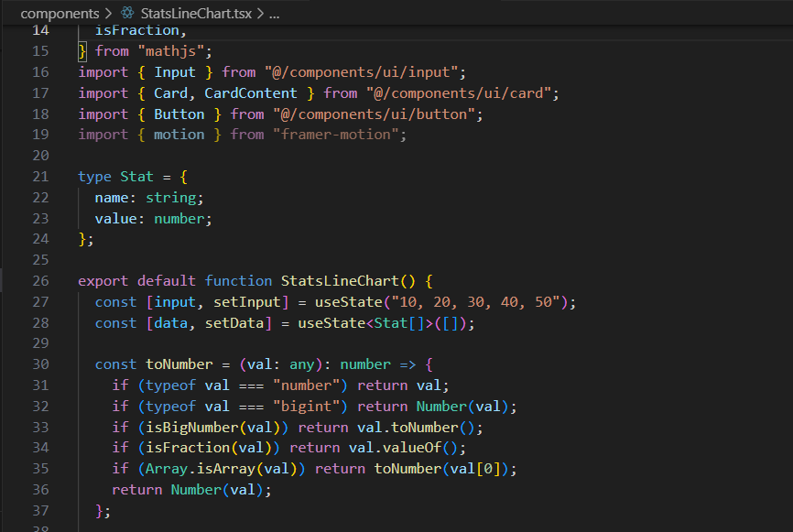Click 'toNumber(val[0])' on line 35
The width and height of the screenshot is (793, 532).
pos(441,469)
